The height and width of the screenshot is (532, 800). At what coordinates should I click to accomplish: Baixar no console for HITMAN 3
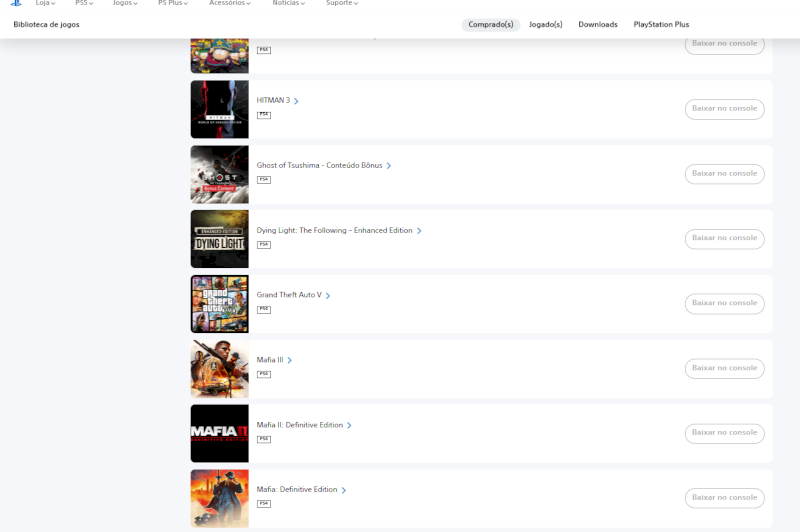724,109
